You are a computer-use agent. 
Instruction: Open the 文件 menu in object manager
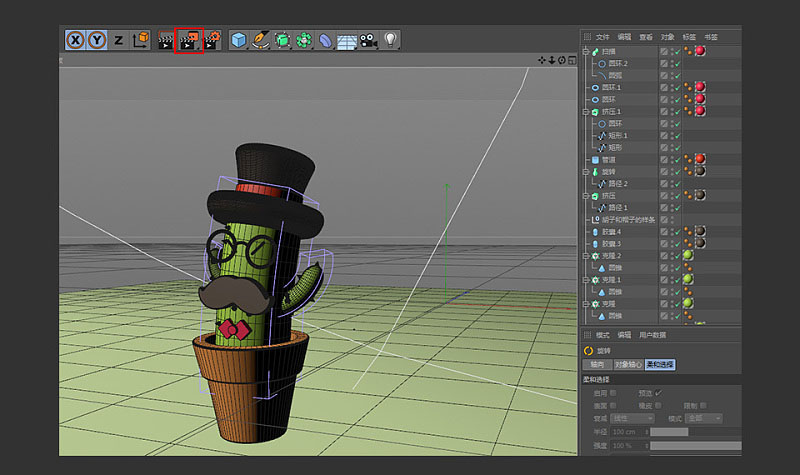(602, 36)
